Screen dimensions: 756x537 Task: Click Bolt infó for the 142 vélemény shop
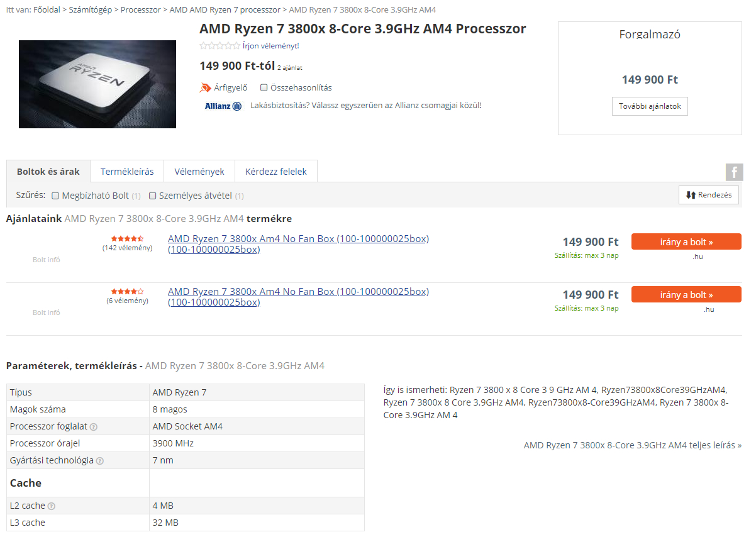pos(47,260)
